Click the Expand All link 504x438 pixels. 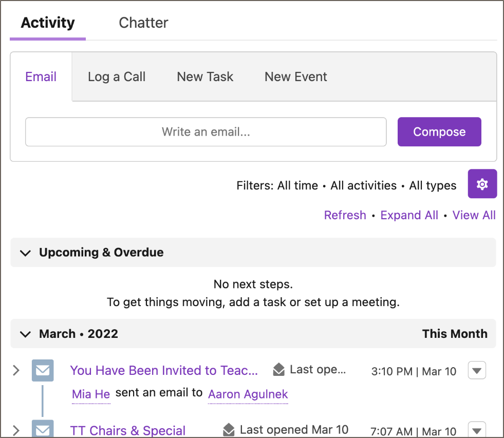click(x=409, y=215)
